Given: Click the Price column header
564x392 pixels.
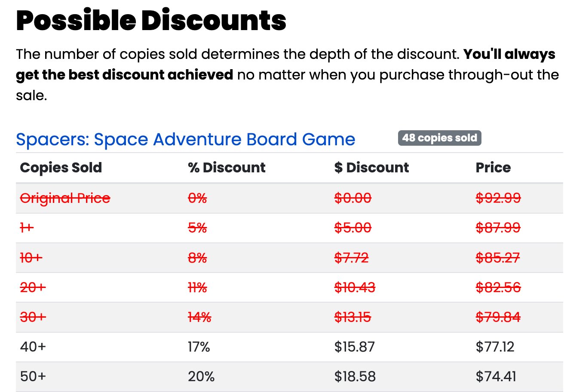Looking at the screenshot, I should (x=493, y=167).
